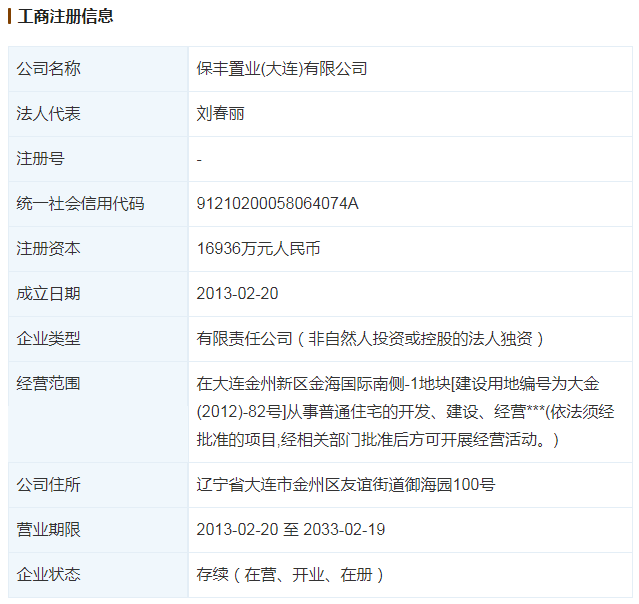Select registered capital 16936万元人民币

(x=258, y=249)
